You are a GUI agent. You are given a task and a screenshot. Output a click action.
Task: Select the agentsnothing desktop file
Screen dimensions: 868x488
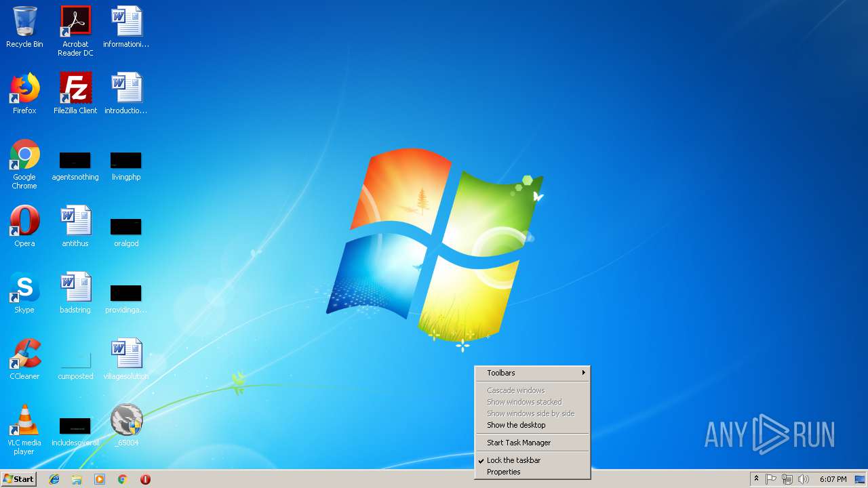[75, 167]
